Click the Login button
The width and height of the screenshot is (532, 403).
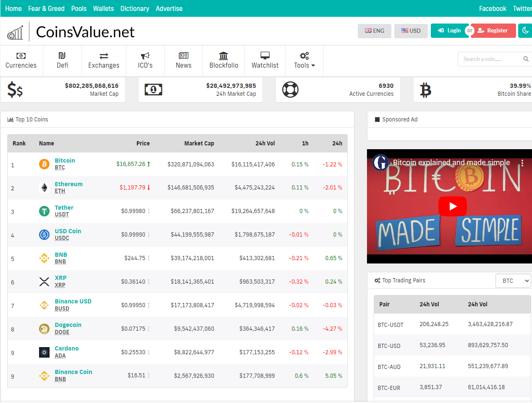click(449, 31)
